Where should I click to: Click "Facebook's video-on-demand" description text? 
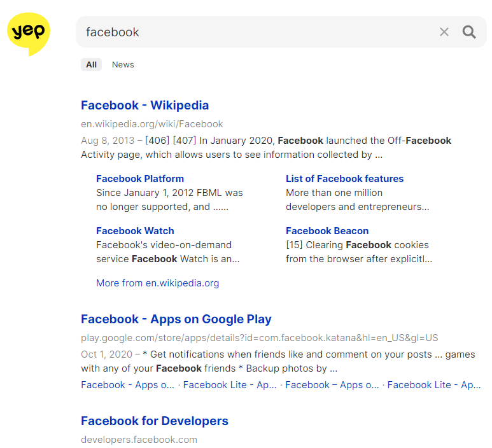(164, 245)
